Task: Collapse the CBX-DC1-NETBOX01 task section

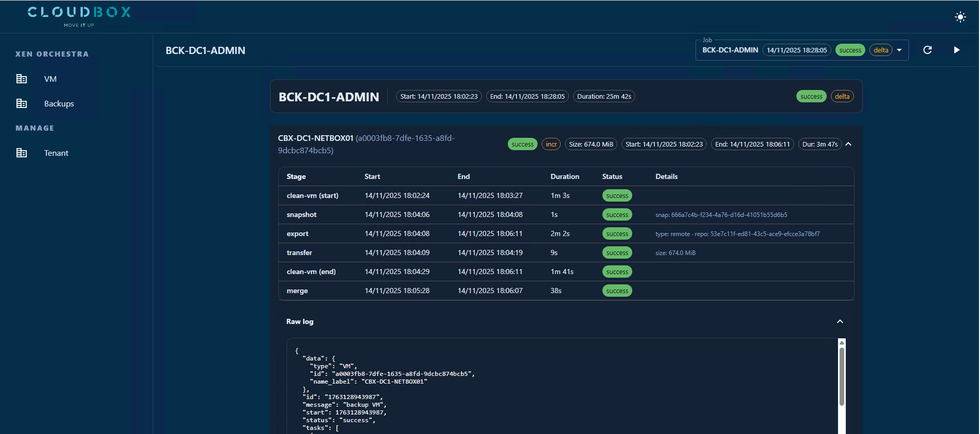Action: point(848,144)
